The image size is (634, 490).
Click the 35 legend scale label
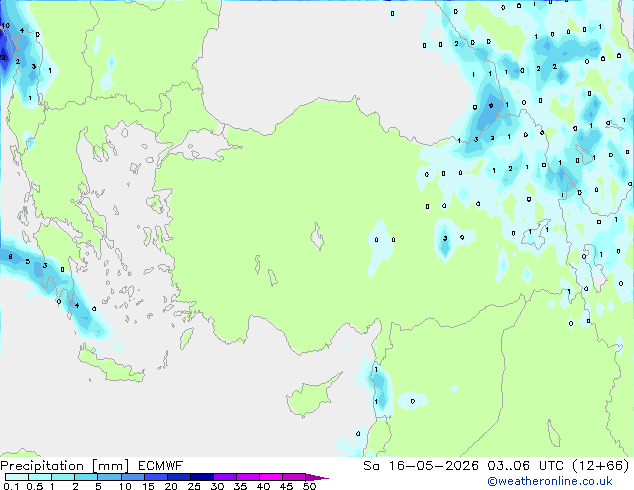pyautogui.click(x=240, y=486)
